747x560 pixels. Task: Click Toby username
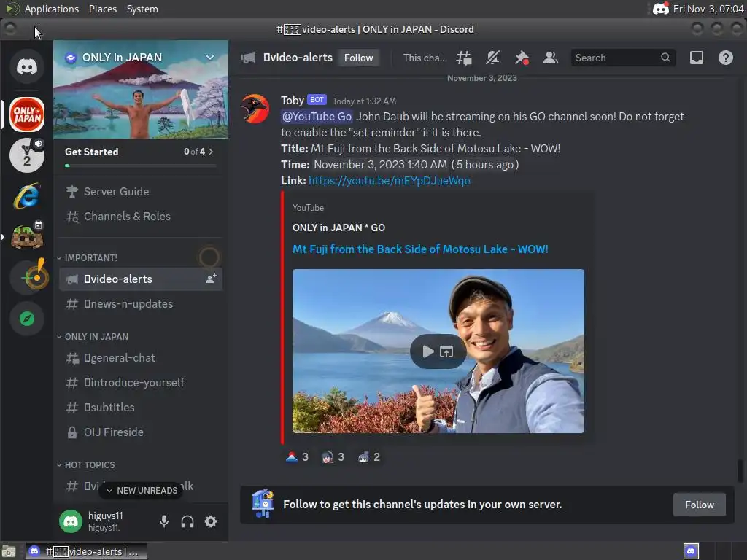[x=292, y=100]
